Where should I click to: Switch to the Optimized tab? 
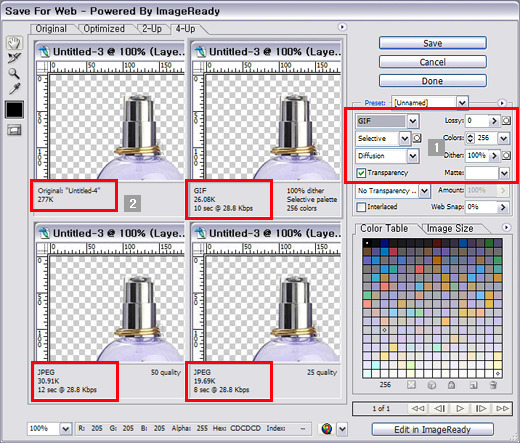[x=104, y=29]
